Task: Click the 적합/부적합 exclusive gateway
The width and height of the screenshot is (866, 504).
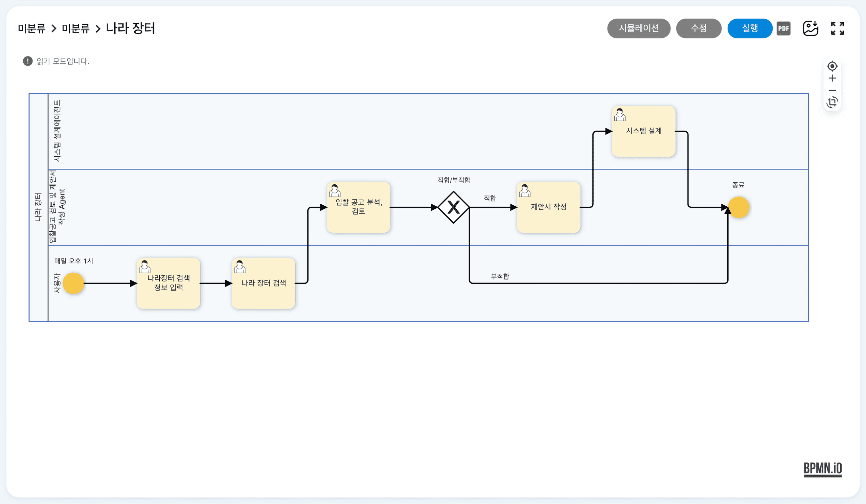Action: click(454, 207)
